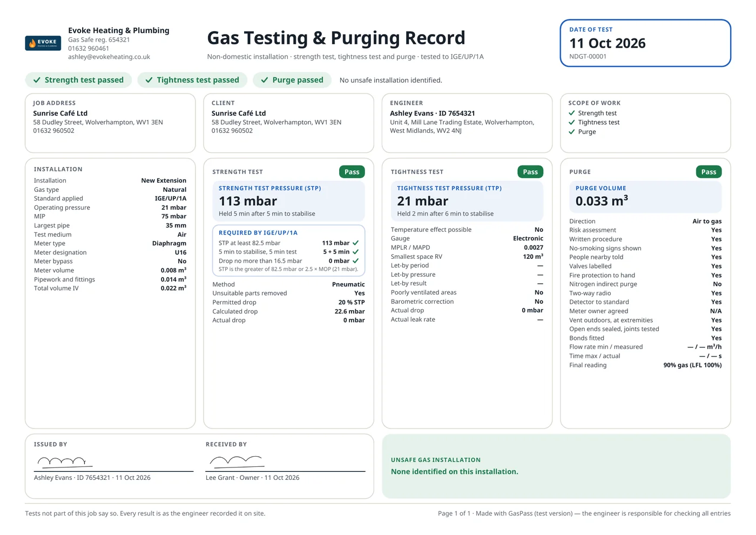Select the 'Electronic' gauge value
The width and height of the screenshot is (756, 535).
click(x=528, y=238)
